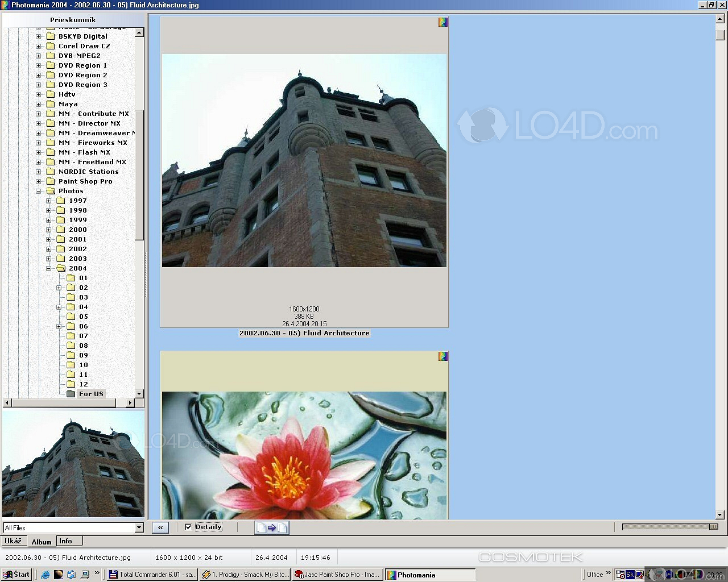Select the Photos folder icon in the tree
The height and width of the screenshot is (582, 728).
pos(50,191)
